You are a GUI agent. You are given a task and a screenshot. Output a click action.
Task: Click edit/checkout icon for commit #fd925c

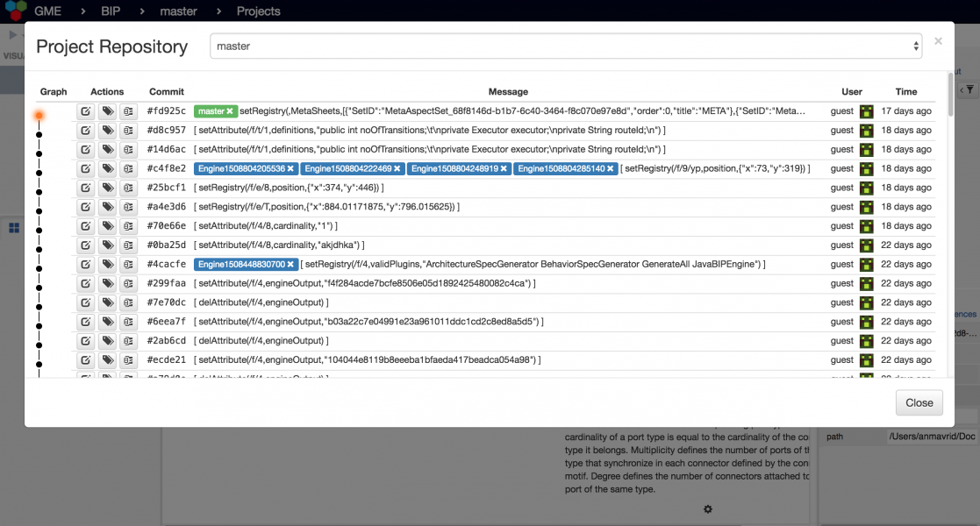[85, 111]
